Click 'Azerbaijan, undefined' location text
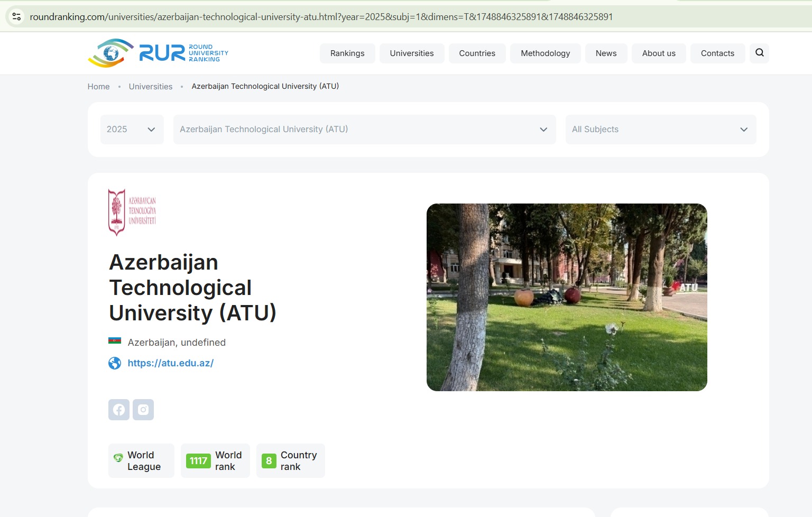This screenshot has width=812, height=517. pyautogui.click(x=177, y=343)
